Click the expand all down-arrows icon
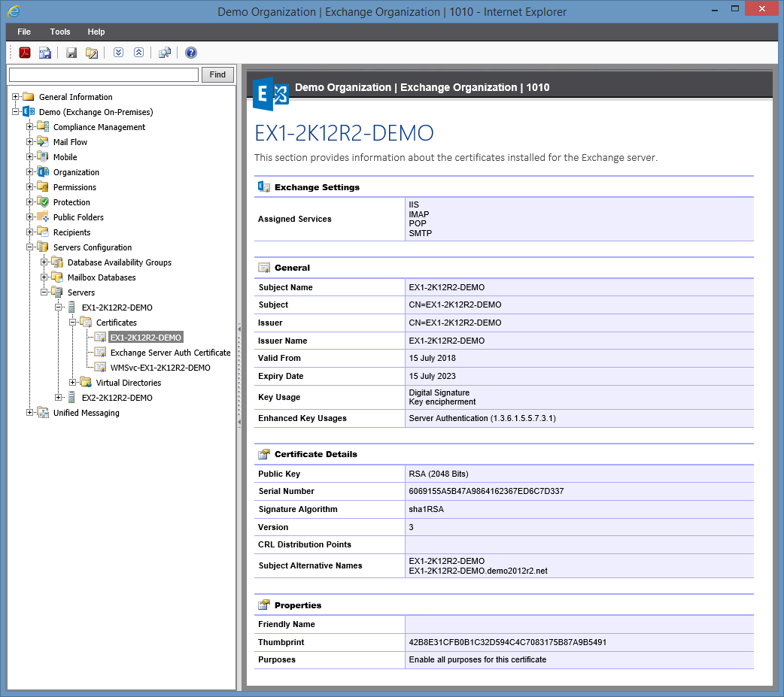 [118, 53]
